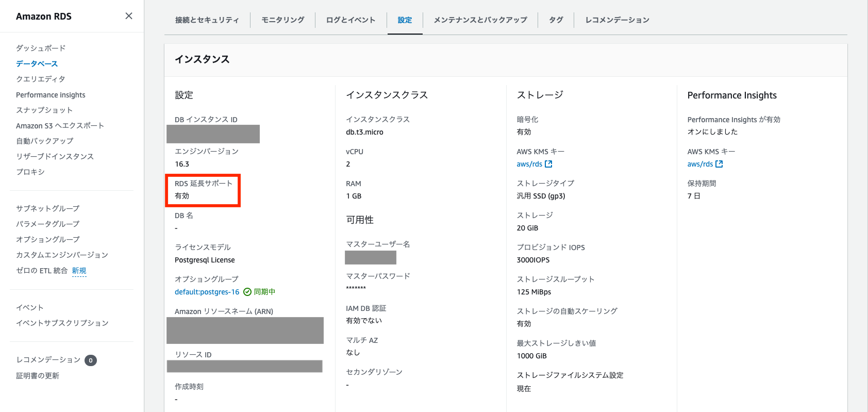Click storage type 汎用 SSD (gp3)
This screenshot has width=868, height=412.
pyautogui.click(x=541, y=196)
